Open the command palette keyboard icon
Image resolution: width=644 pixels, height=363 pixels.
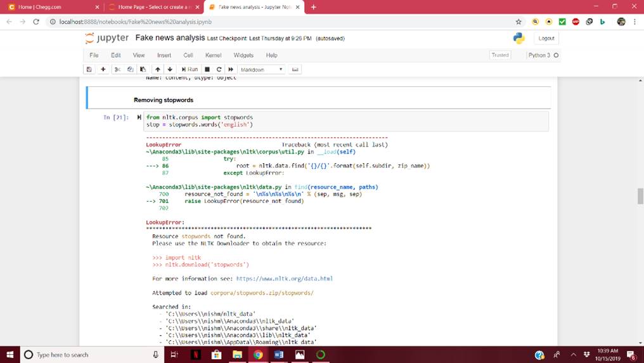tap(295, 69)
